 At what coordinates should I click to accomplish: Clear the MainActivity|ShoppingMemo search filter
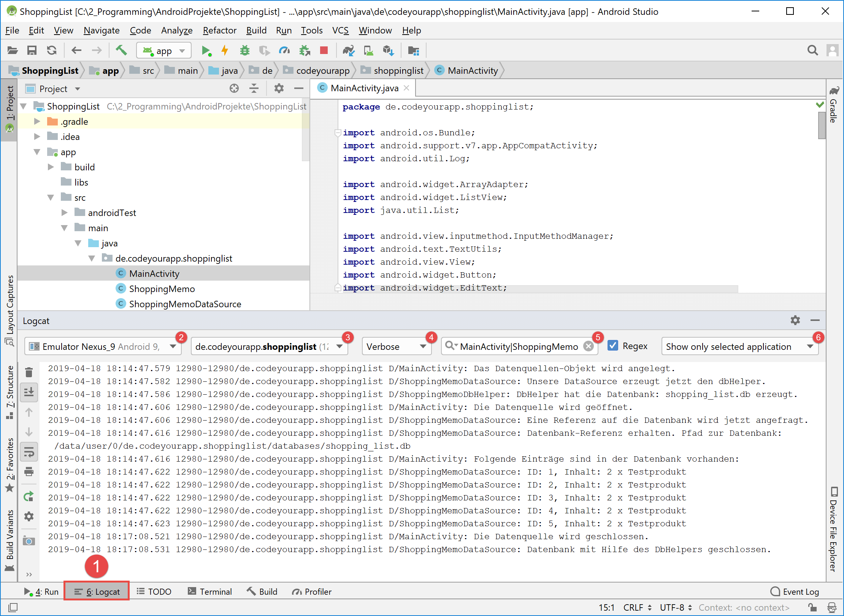pos(588,346)
